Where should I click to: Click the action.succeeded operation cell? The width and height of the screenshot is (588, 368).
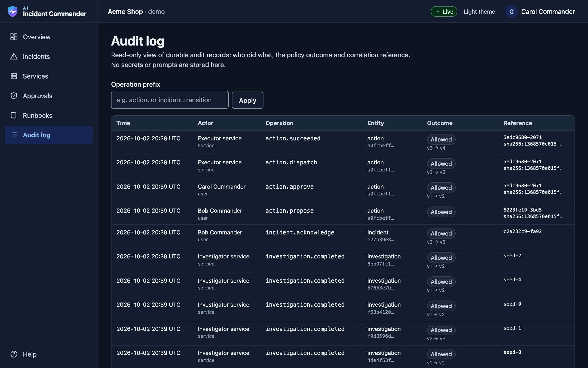(293, 138)
